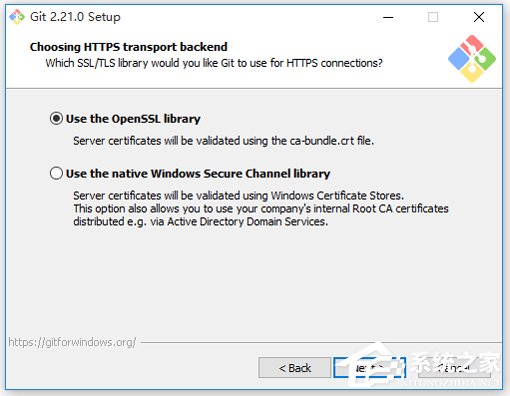This screenshot has width=510, height=396.
Task: Select the OpenSSL library radio button
Action: click(x=56, y=118)
